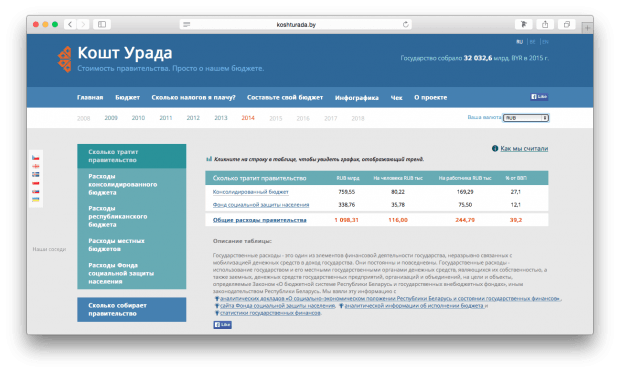
Task: Open аналитической информации об исполнении бюджета link
Action: [x=414, y=306]
